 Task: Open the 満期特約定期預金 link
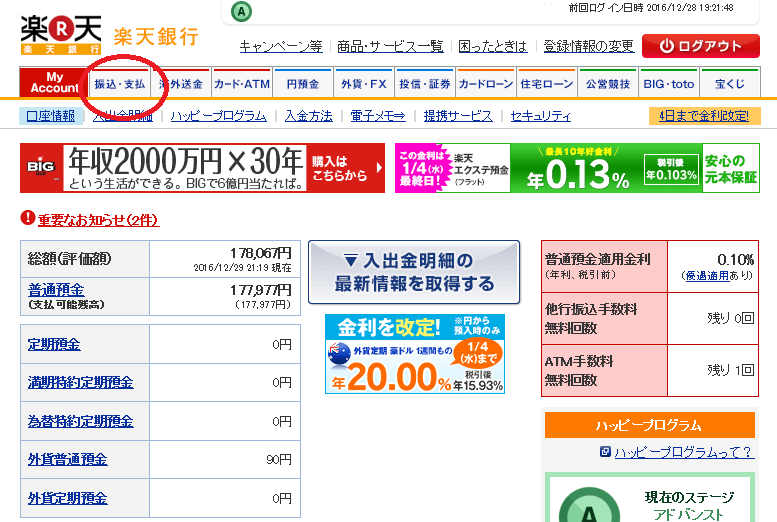(80, 382)
